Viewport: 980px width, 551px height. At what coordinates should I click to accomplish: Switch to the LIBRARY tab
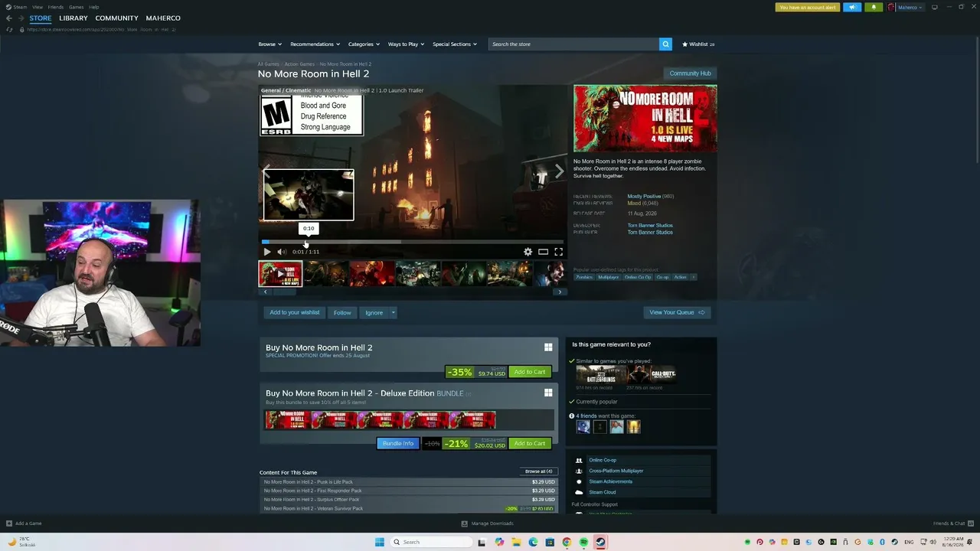[73, 18]
